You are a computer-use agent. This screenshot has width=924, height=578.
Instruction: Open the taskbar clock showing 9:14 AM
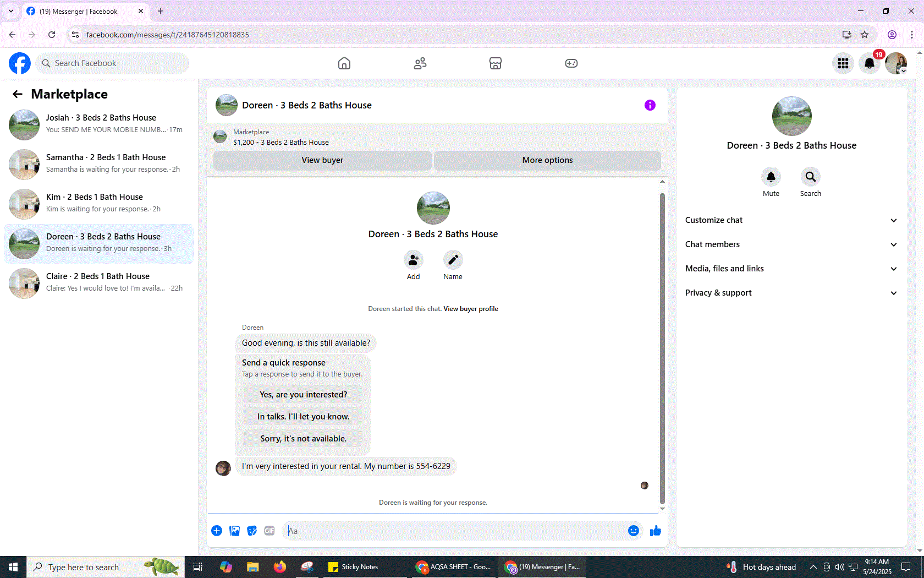[877, 567]
